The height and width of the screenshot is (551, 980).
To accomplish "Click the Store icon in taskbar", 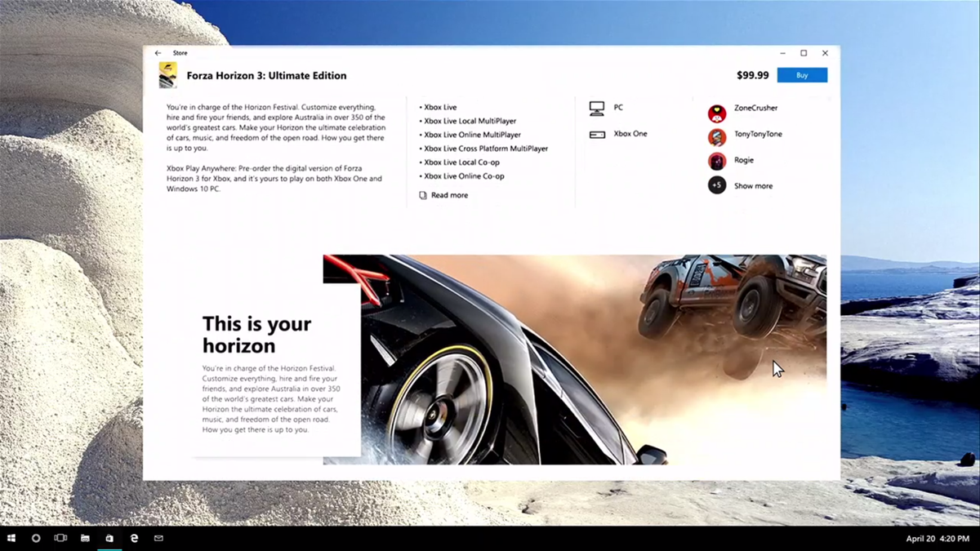I will pyautogui.click(x=109, y=539).
